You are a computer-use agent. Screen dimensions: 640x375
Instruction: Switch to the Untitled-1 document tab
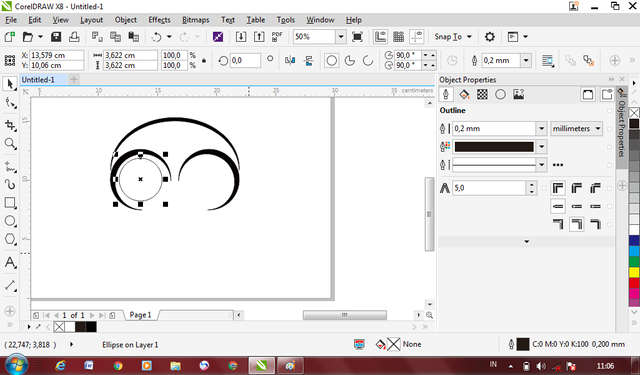(38, 80)
